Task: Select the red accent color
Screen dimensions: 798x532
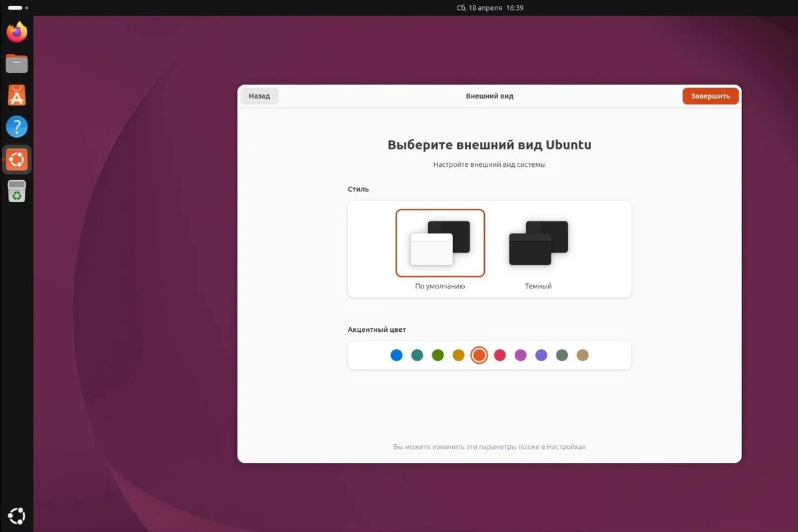Action: 500,355
